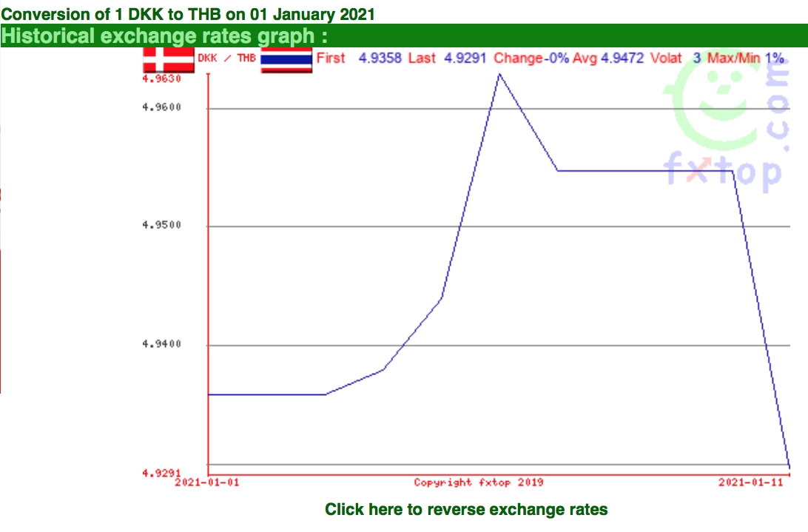The image size is (808, 532).
Task: Click the Conversion of 1 DKK to THB title
Action: tap(188, 13)
